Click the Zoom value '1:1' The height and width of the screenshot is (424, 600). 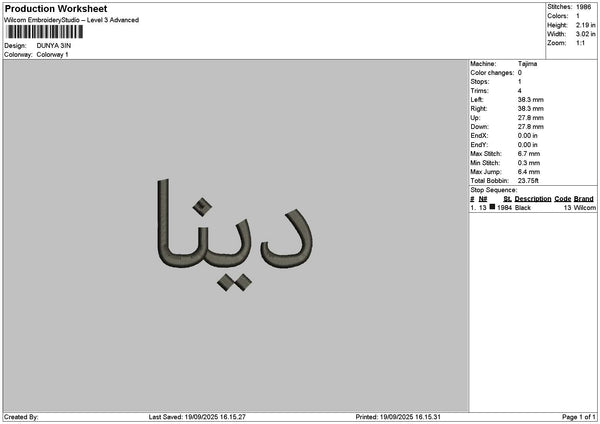coord(580,43)
